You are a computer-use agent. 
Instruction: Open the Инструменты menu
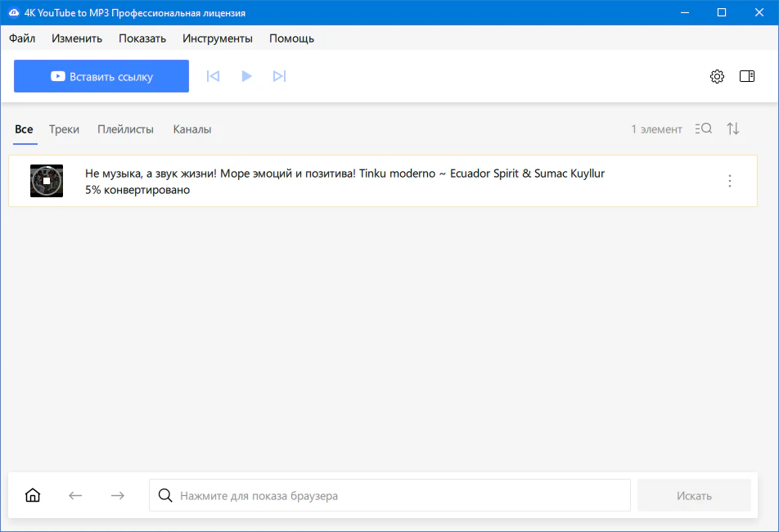tap(217, 38)
